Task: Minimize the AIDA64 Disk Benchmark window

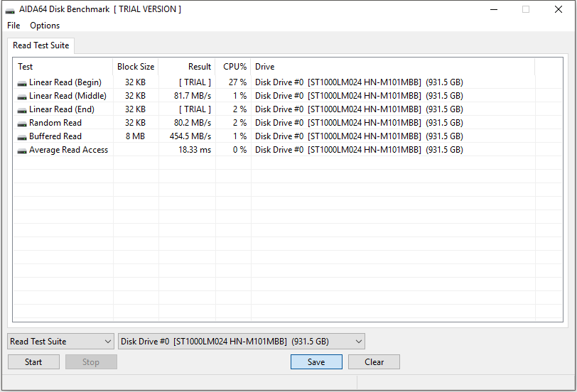Action: (494, 9)
